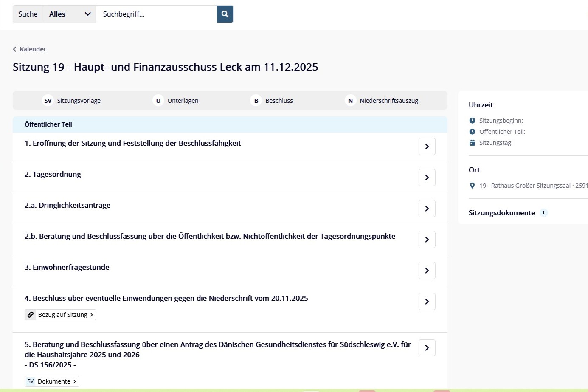
Task: Open chevron for item 2.b. Öffentlichkeit
Action: pyautogui.click(x=427, y=240)
